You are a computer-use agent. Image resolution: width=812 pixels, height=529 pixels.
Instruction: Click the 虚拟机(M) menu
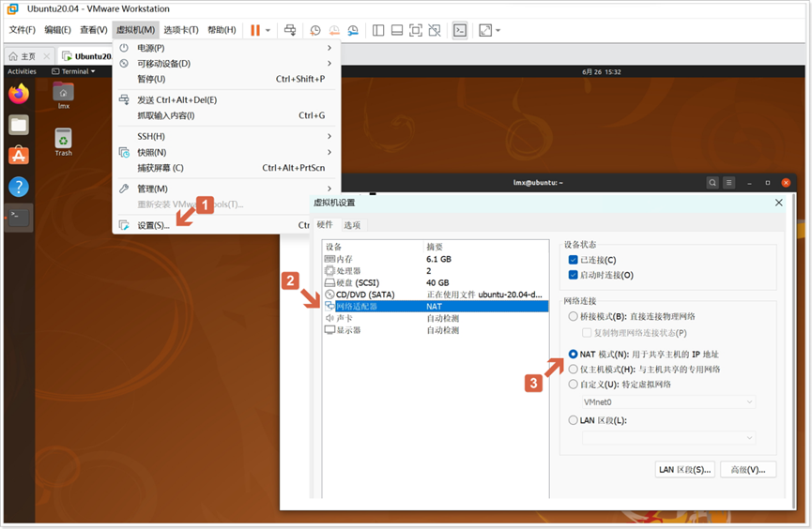point(135,30)
